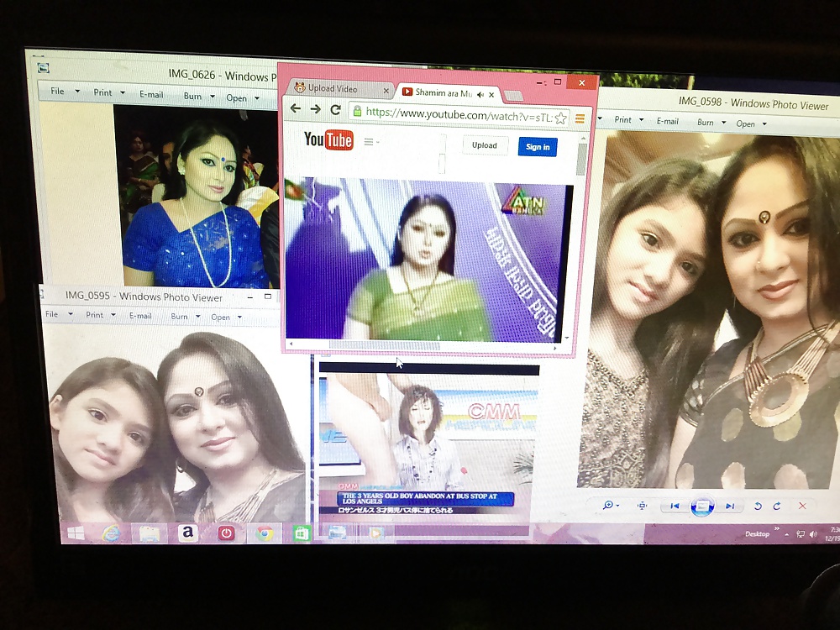Open the Chrome hamburger menu
Viewport: 840px width, 630px height.
pyautogui.click(x=580, y=118)
